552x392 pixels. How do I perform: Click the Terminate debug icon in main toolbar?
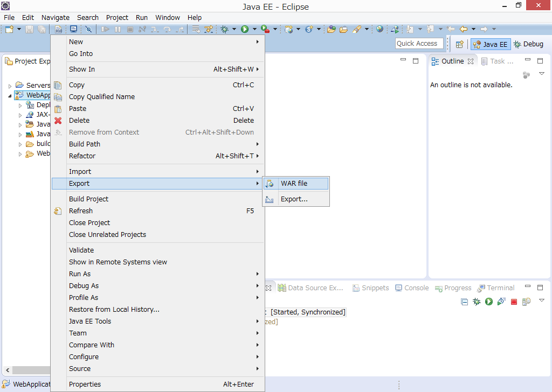click(130, 29)
